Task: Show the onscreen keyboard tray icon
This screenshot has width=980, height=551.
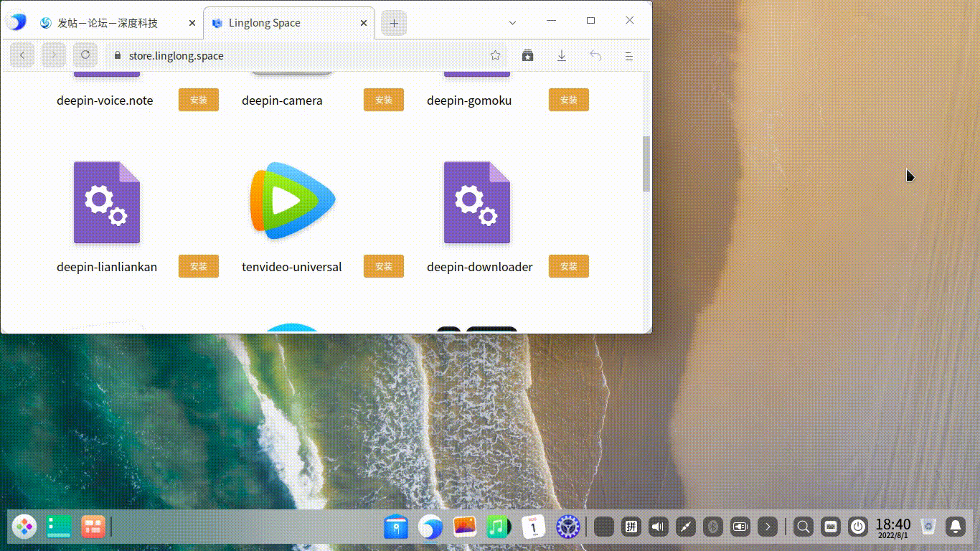Action: 831,527
